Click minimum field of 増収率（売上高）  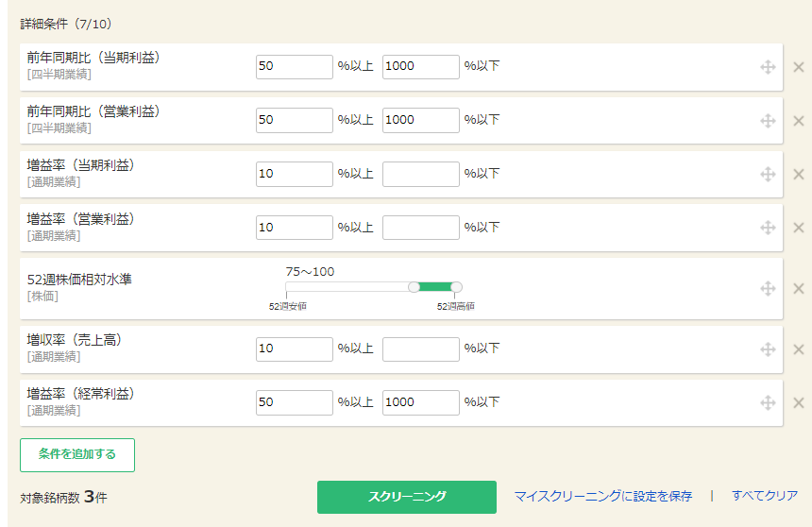pyautogui.click(x=294, y=348)
